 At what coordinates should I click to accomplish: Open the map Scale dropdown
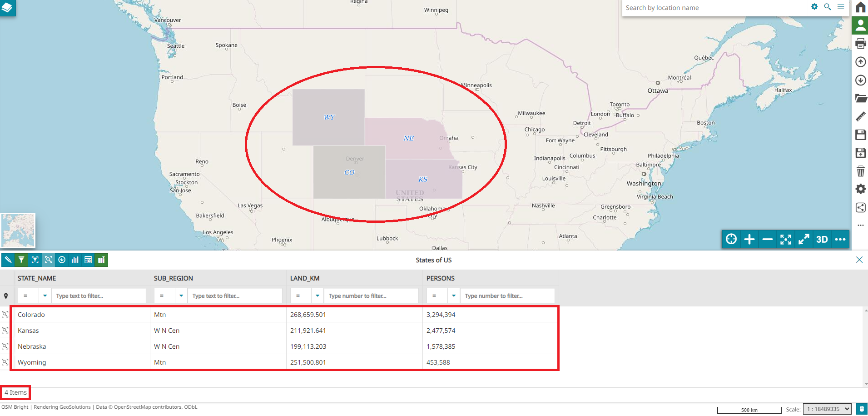[827, 409]
